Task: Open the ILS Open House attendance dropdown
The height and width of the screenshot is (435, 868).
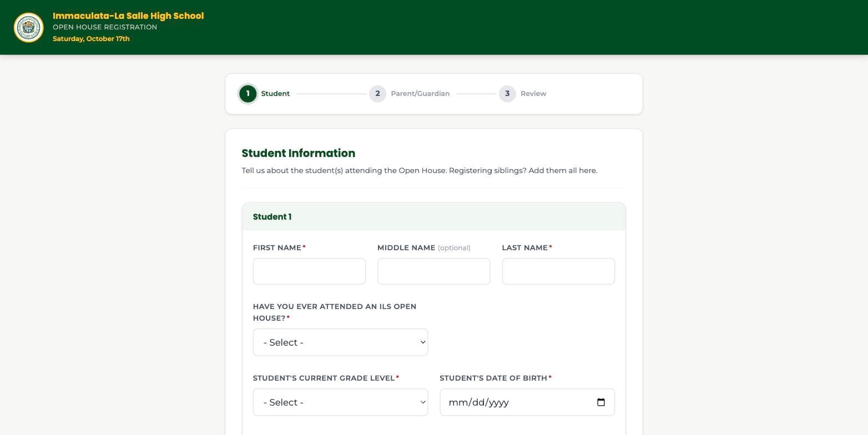Action: [340, 342]
